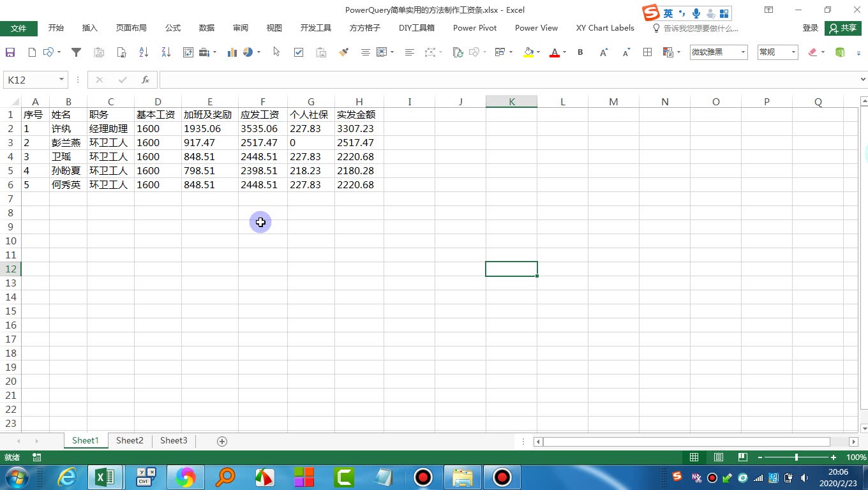Click the 共享 share button
868x490 pixels.
click(843, 28)
